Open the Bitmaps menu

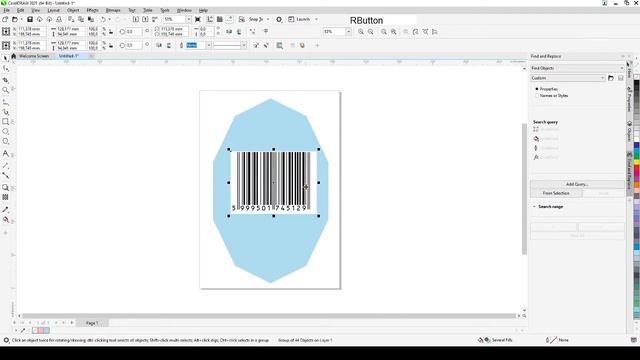(113, 10)
